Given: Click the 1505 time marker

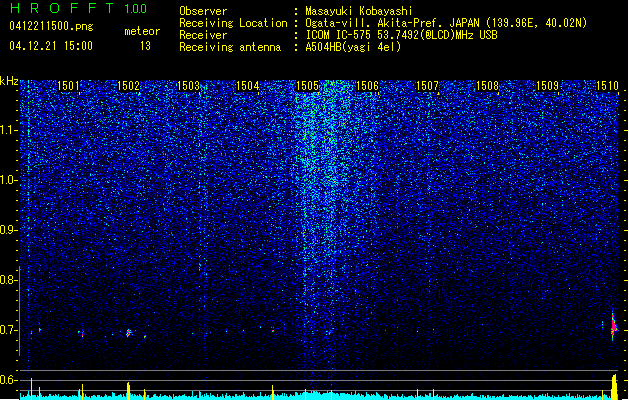Looking at the screenshot, I should point(307,86).
